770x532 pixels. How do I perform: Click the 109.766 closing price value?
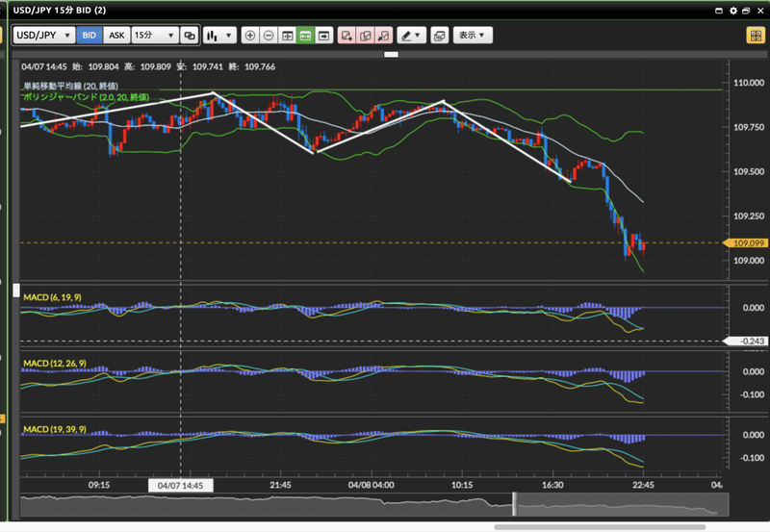pos(260,66)
